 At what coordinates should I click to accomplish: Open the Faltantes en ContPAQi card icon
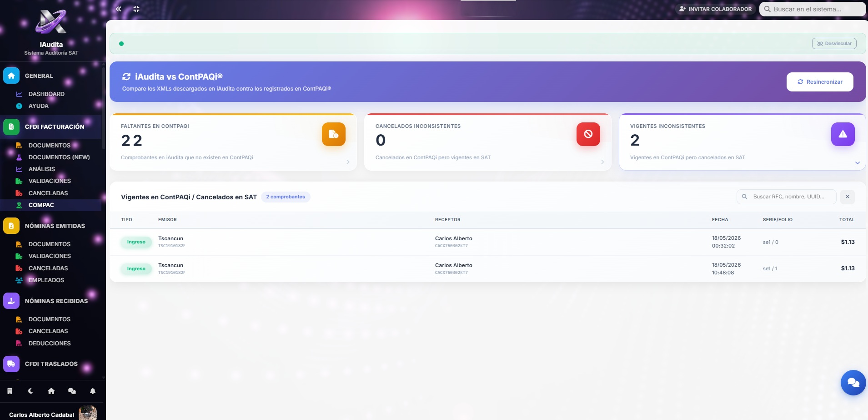click(334, 134)
